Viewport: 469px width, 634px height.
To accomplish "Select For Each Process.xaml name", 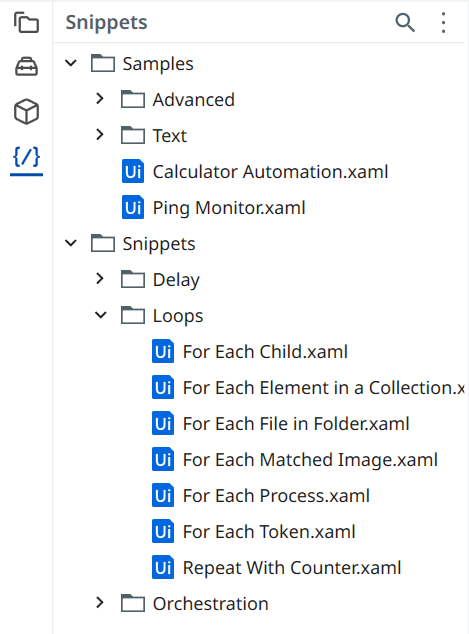I will click(x=276, y=496).
